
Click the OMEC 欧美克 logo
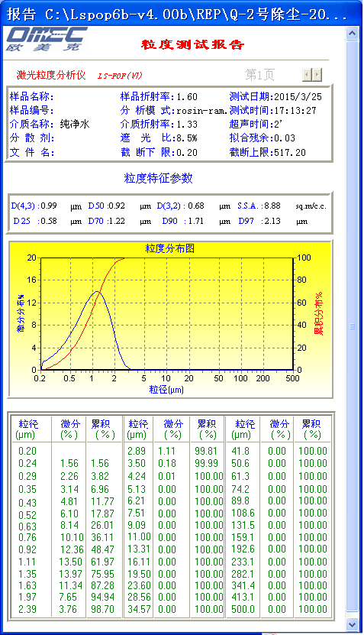(x=47, y=40)
